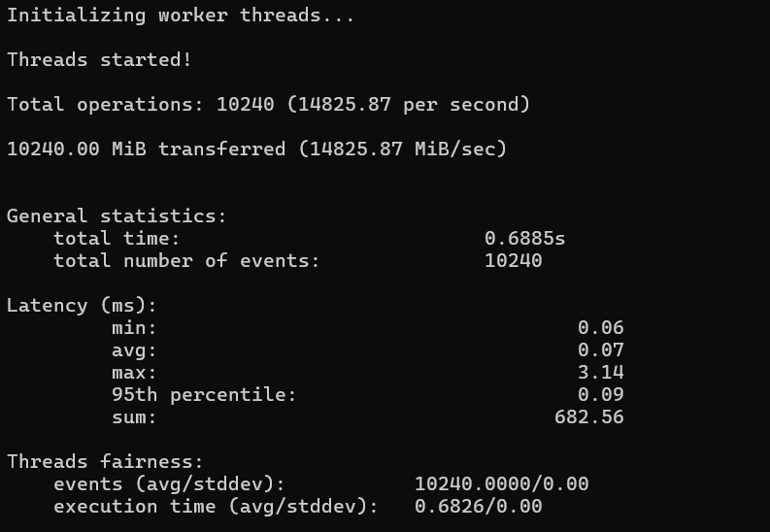Click the 'min:' latency label
The width and height of the screenshot is (770, 532).
[x=134, y=328]
